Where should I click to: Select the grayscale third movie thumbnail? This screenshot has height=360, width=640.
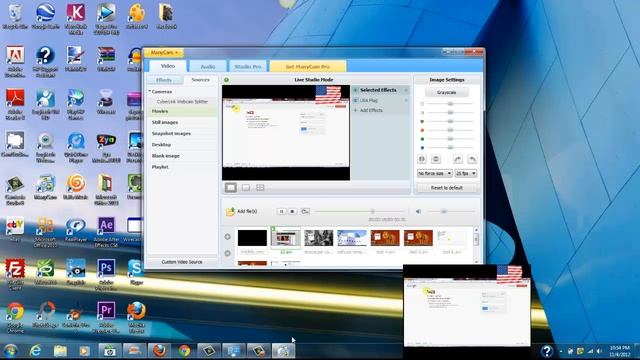(319, 238)
